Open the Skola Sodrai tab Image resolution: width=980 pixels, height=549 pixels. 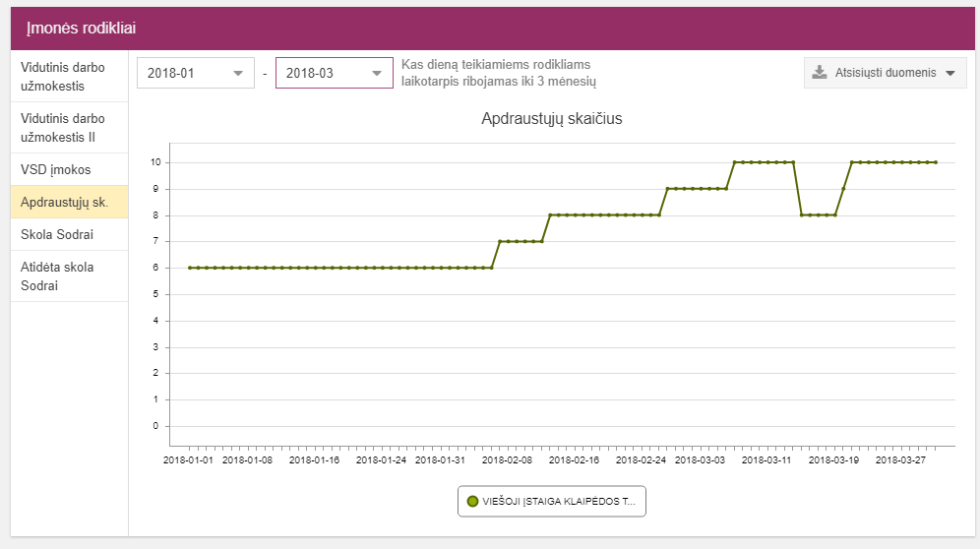(57, 234)
